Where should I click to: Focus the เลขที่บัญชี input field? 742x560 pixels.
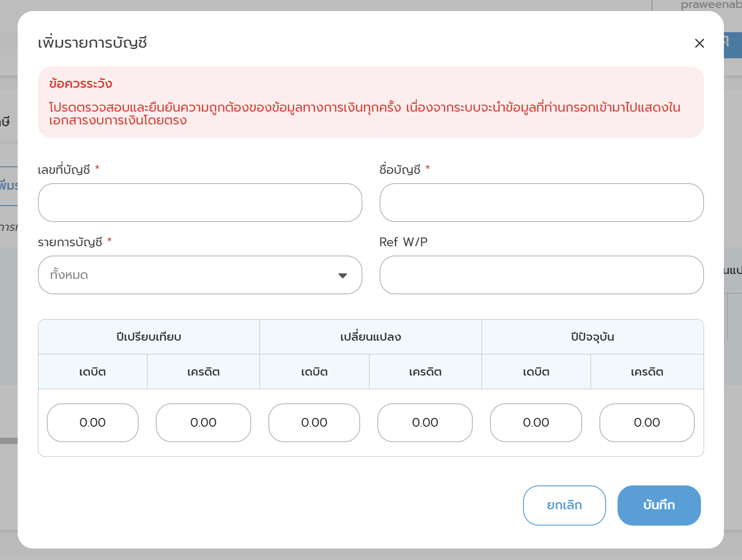[x=200, y=203]
